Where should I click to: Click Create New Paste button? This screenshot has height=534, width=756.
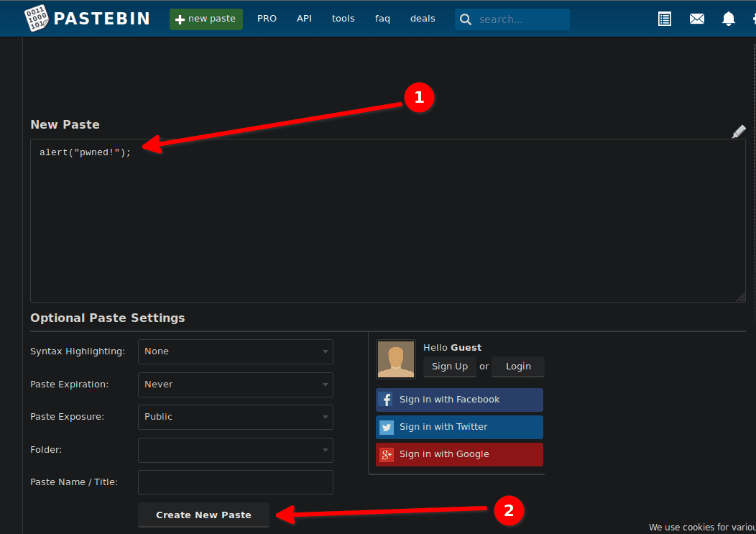[203, 515]
